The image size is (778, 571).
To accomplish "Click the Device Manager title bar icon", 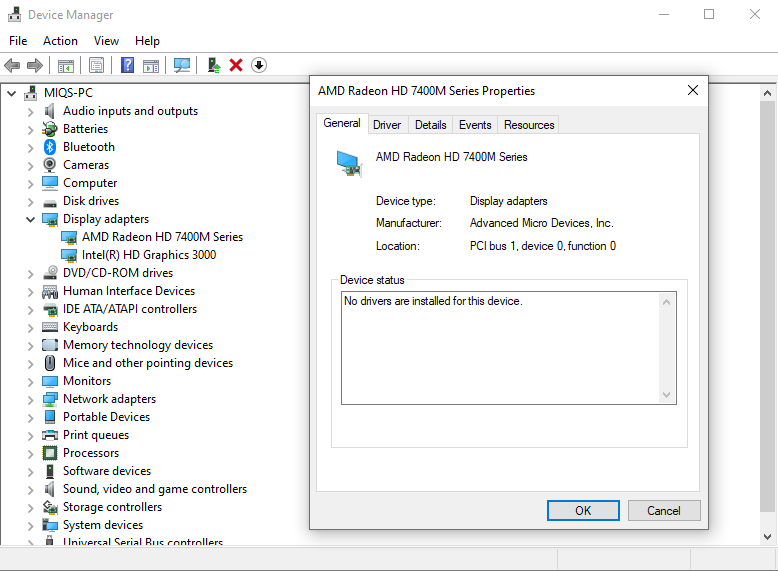I will pos(14,14).
